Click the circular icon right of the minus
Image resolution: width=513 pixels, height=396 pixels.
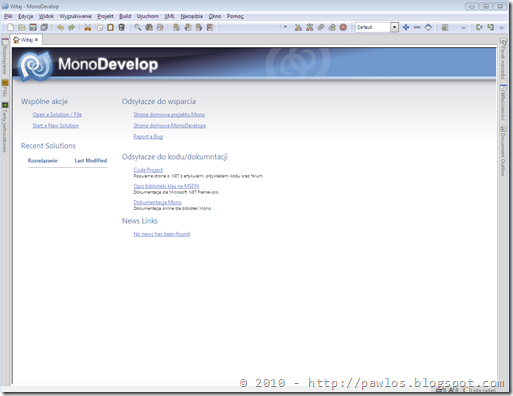[x=428, y=27]
